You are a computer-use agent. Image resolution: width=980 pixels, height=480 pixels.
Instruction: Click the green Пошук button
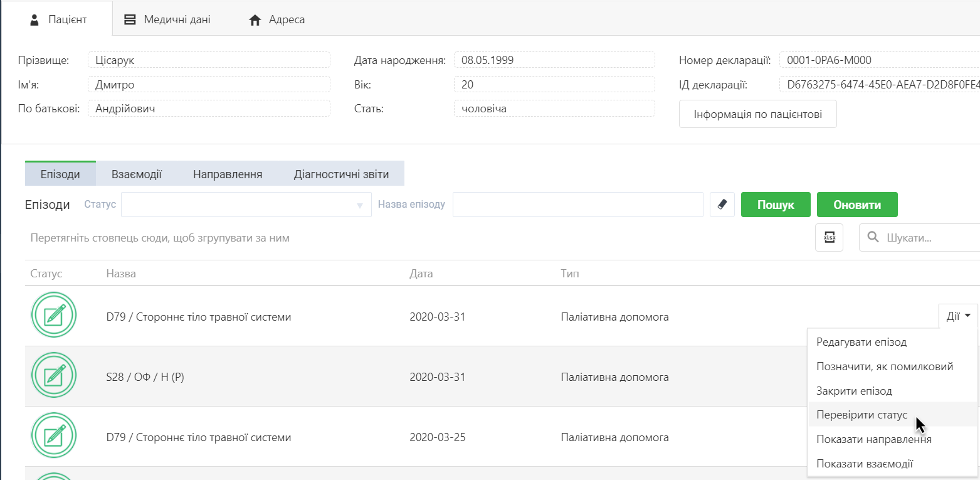click(776, 205)
